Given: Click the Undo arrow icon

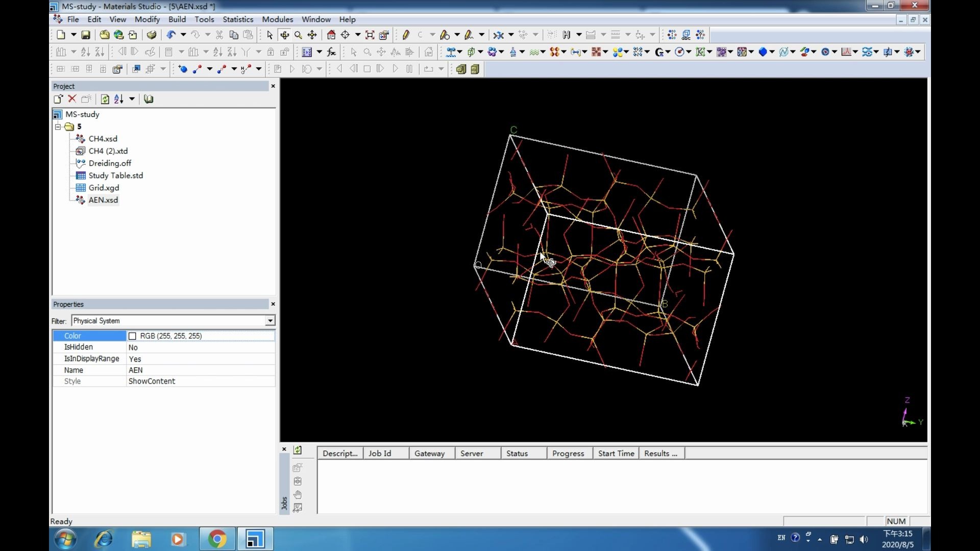Looking at the screenshot, I should (171, 35).
